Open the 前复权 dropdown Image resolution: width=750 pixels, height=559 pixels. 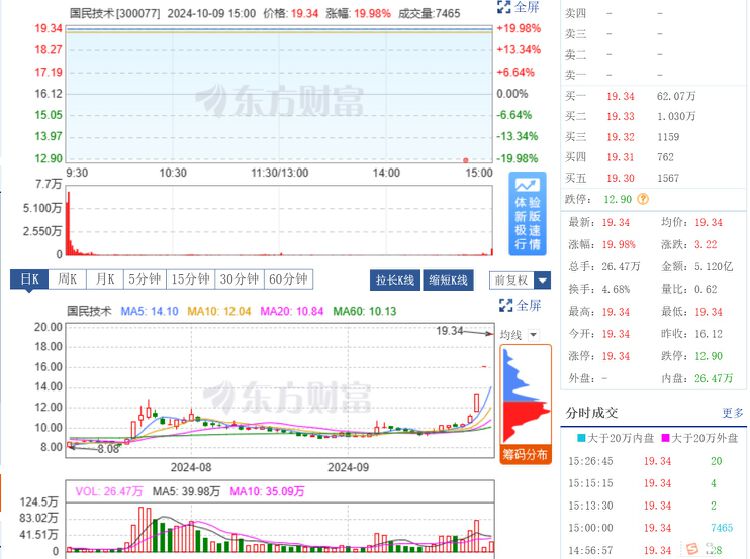click(520, 280)
